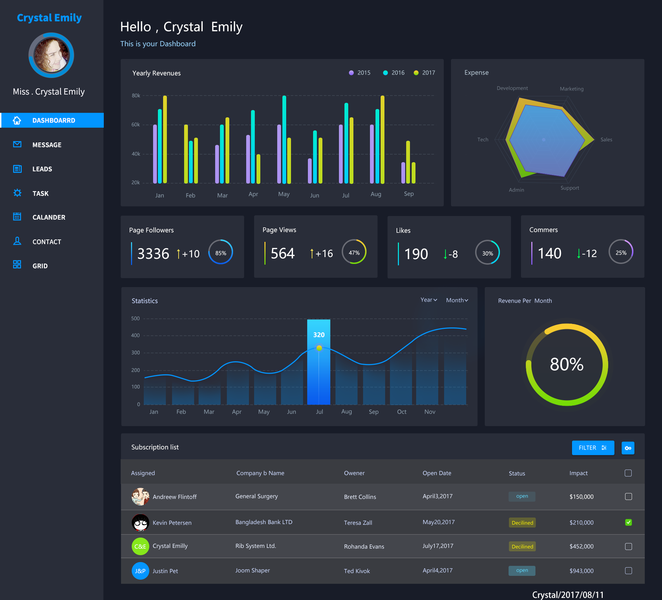Click the $943,000 impact value
Image resolution: width=662 pixels, height=600 pixels.
pos(581,571)
